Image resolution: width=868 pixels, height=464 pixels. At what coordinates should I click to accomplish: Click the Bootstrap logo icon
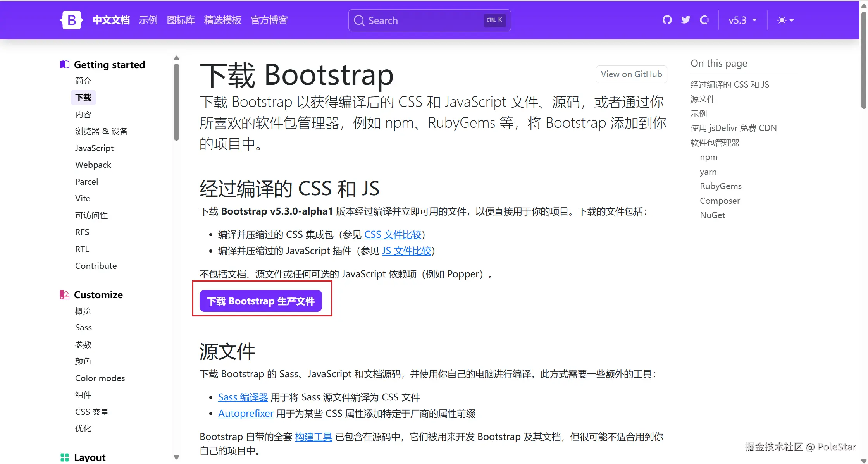tap(72, 20)
